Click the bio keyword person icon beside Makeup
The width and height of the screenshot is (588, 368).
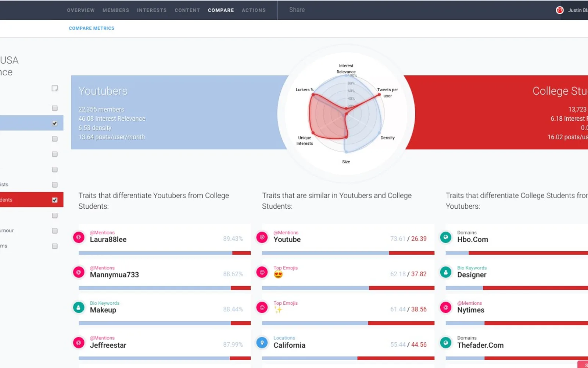click(x=79, y=307)
